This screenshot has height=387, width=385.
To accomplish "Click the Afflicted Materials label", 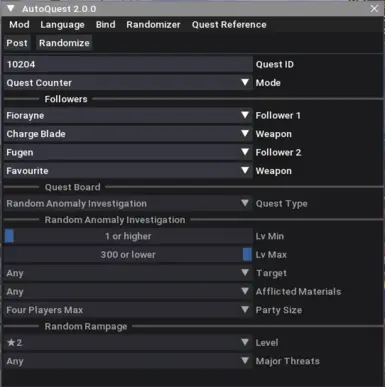I will click(x=298, y=292).
